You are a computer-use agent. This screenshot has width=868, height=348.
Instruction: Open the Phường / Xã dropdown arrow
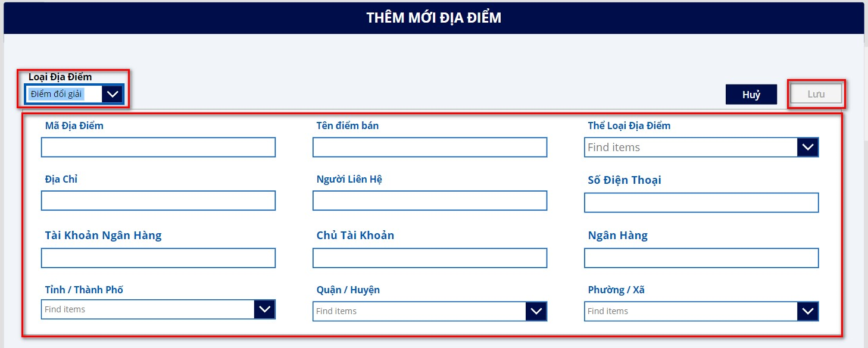(x=807, y=311)
